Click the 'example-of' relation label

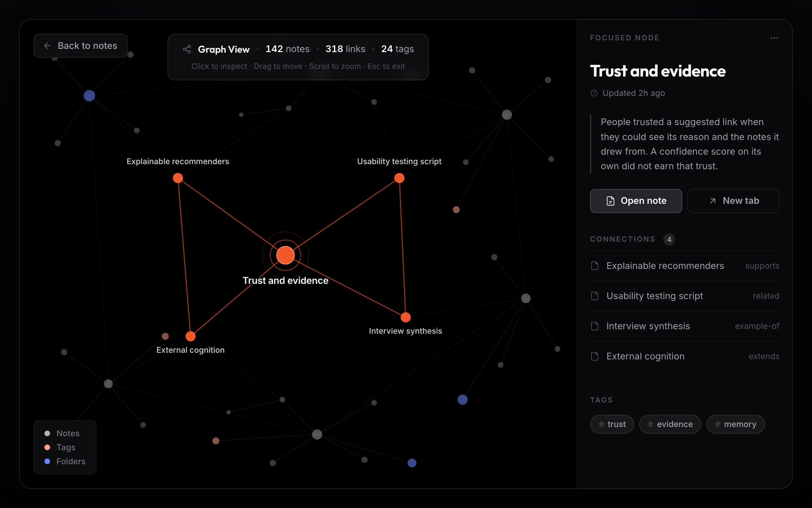coord(757,326)
